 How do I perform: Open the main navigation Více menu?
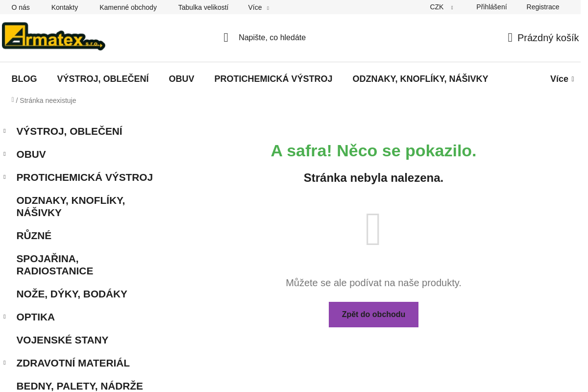tap(562, 79)
